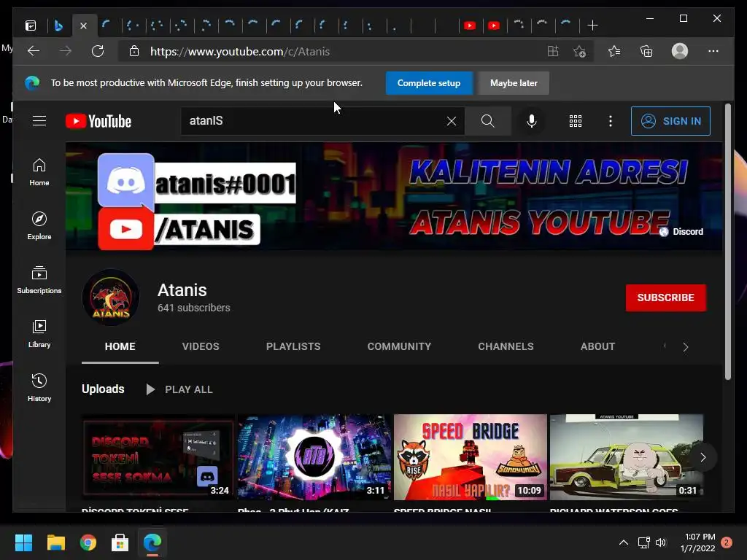This screenshot has height=560, width=747.
Task: Go back in Edge browser
Action: click(x=34, y=51)
